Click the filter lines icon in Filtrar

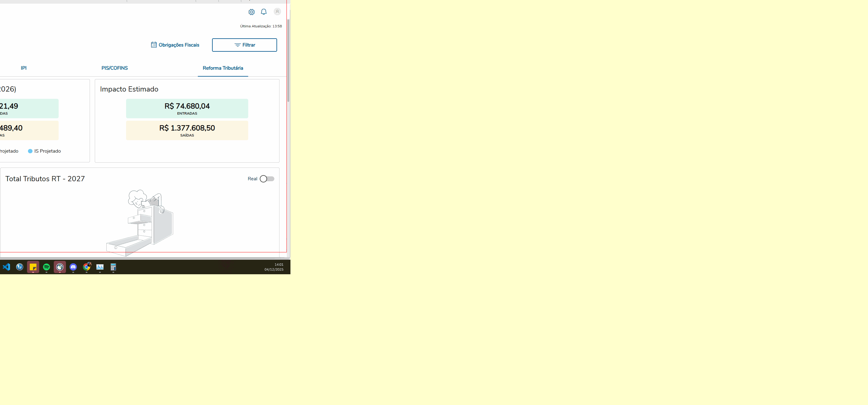point(237,45)
